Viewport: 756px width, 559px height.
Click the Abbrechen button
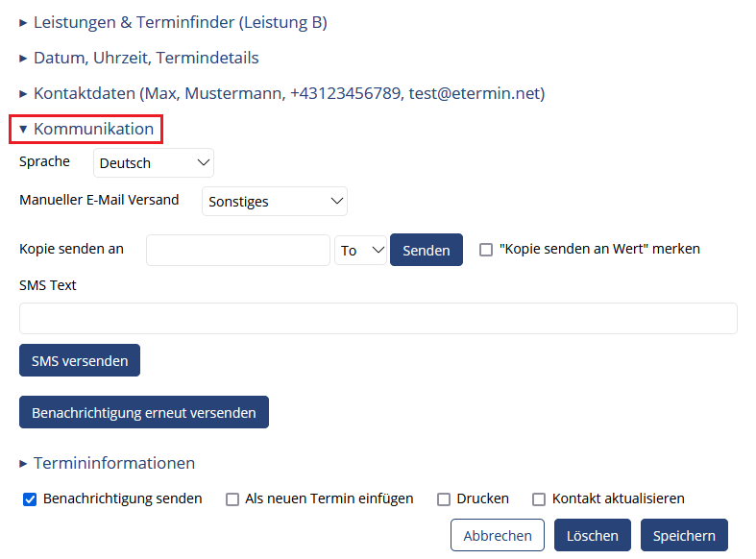[x=498, y=535]
